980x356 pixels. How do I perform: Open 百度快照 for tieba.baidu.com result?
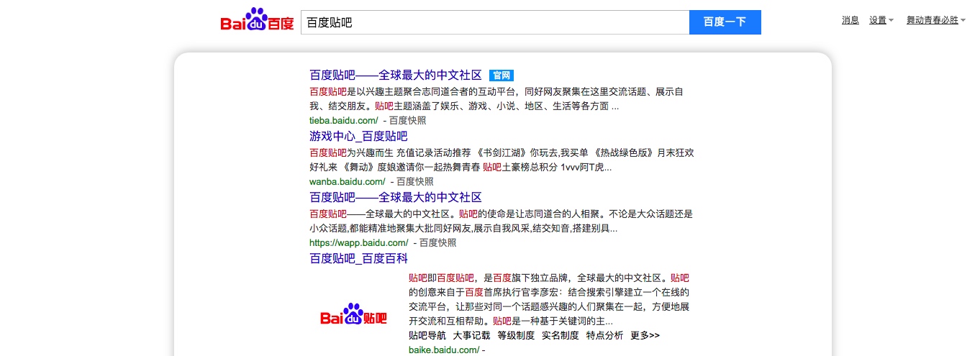[408, 121]
